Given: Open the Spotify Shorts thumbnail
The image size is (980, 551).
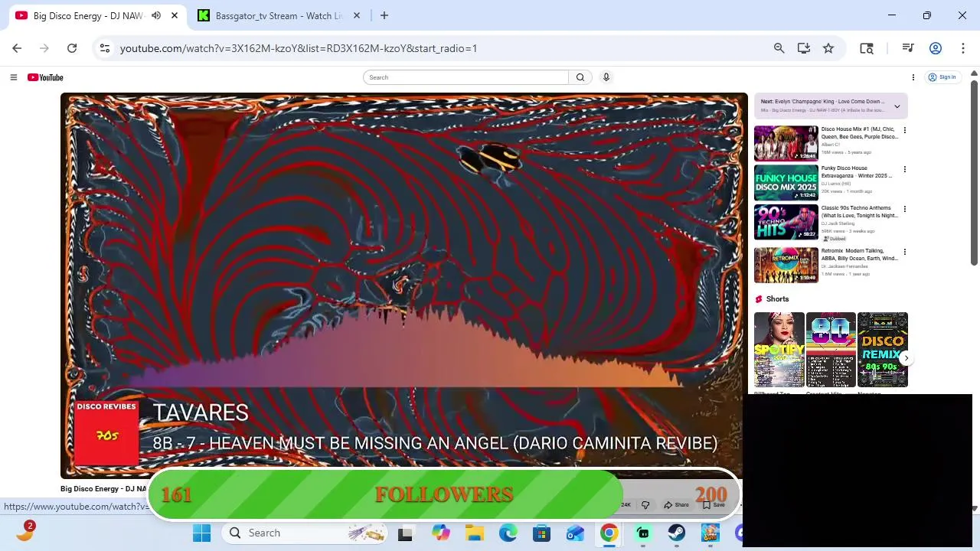Looking at the screenshot, I should [x=779, y=350].
